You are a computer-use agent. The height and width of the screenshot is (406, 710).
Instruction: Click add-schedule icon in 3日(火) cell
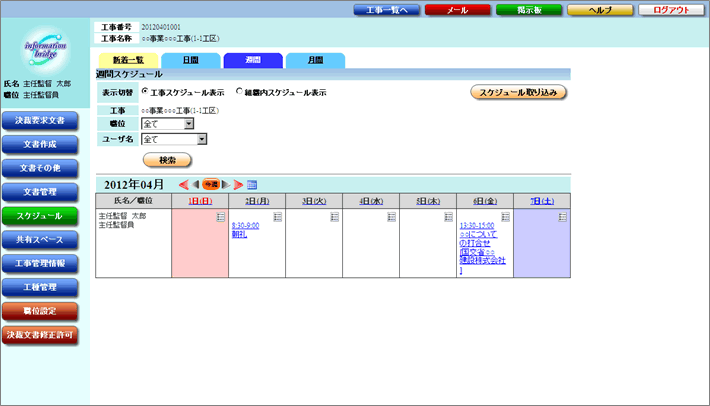tap(334, 217)
